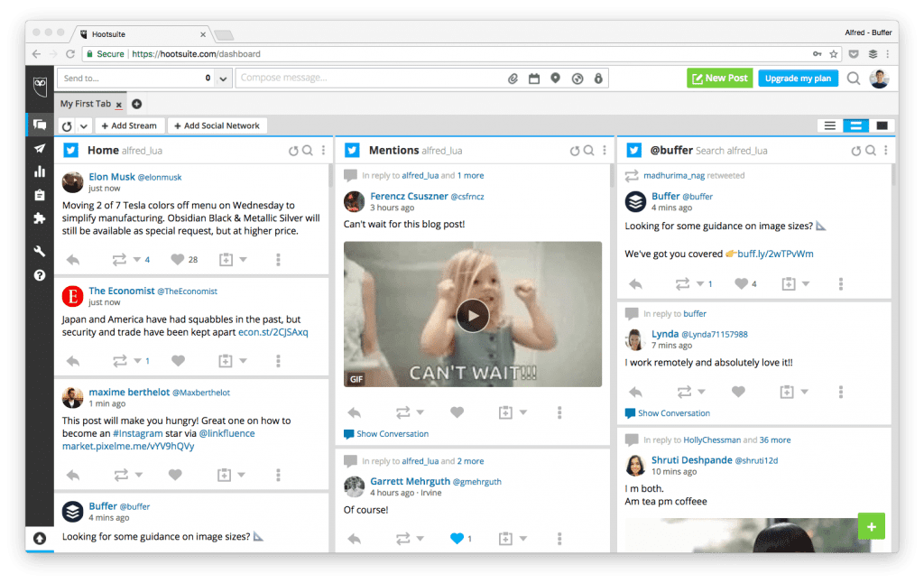The image size is (924, 583).
Task: Click the attach media paperclip icon
Action: [x=513, y=79]
